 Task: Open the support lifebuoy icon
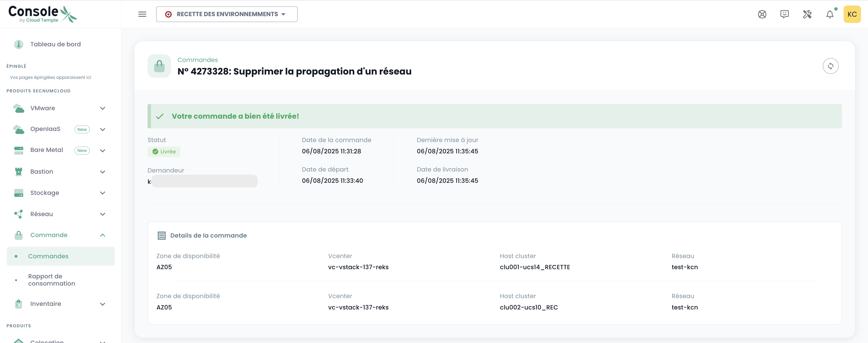click(762, 14)
